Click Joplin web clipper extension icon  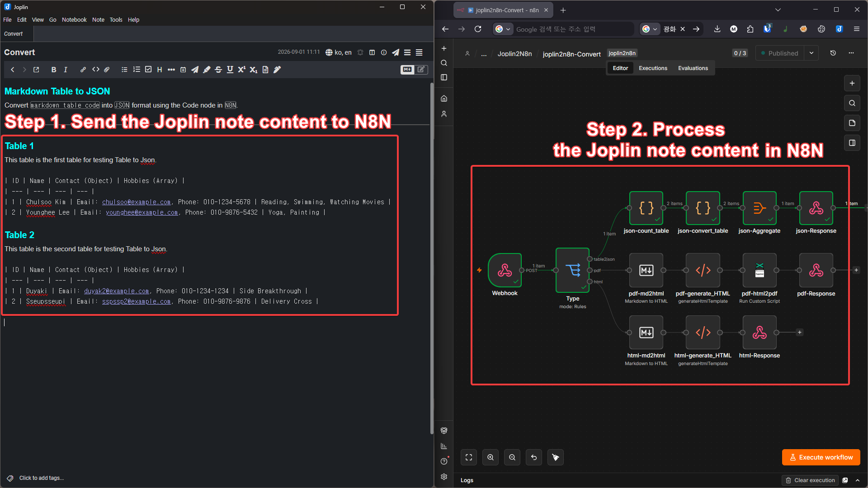tap(839, 29)
